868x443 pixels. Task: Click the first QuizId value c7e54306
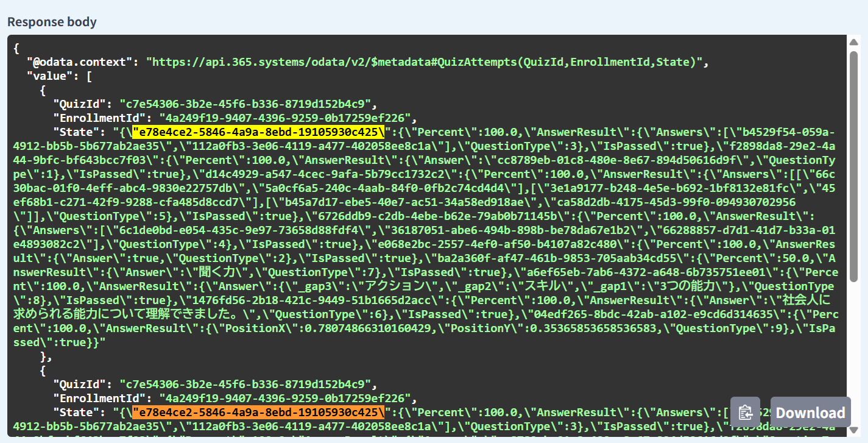point(244,104)
